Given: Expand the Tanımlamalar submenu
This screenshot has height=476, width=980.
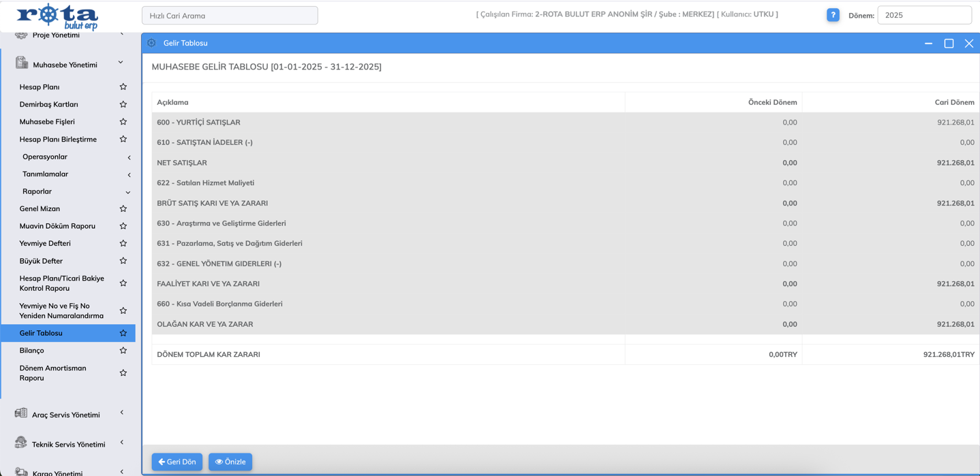Looking at the screenshot, I should pos(129,175).
